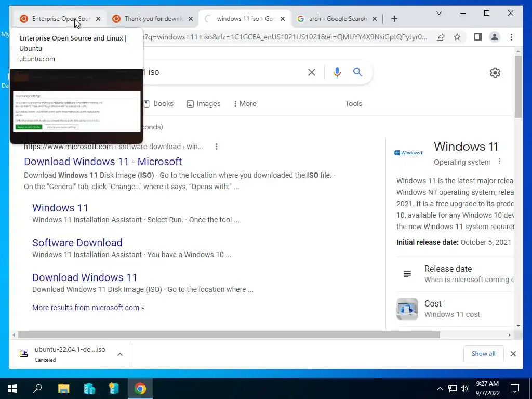
Task: Open the Windows 11 sublink
Action: coord(60,208)
